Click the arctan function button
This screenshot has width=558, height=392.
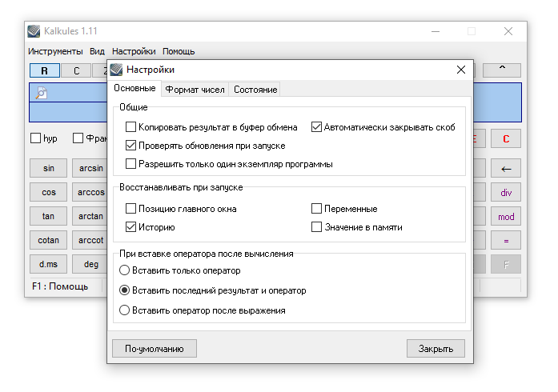[90, 216]
